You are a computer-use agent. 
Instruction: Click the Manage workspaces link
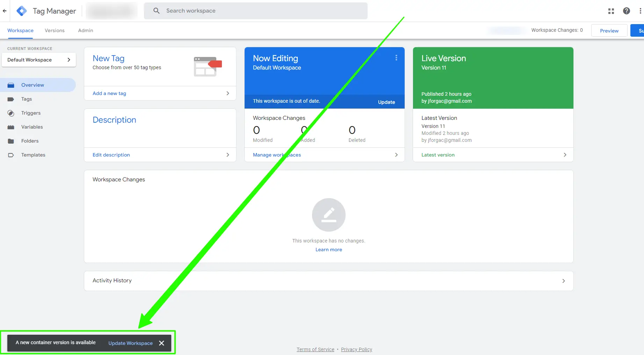coord(277,155)
